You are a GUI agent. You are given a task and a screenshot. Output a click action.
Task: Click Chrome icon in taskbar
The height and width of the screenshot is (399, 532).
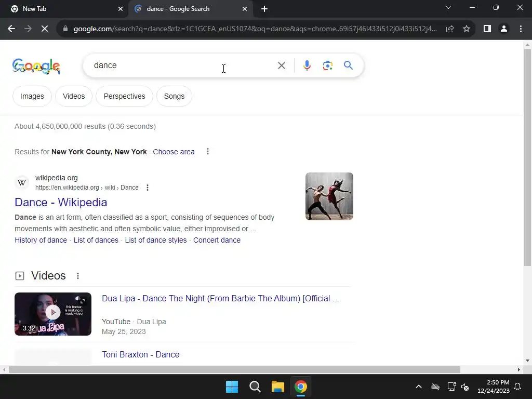tap(301, 387)
